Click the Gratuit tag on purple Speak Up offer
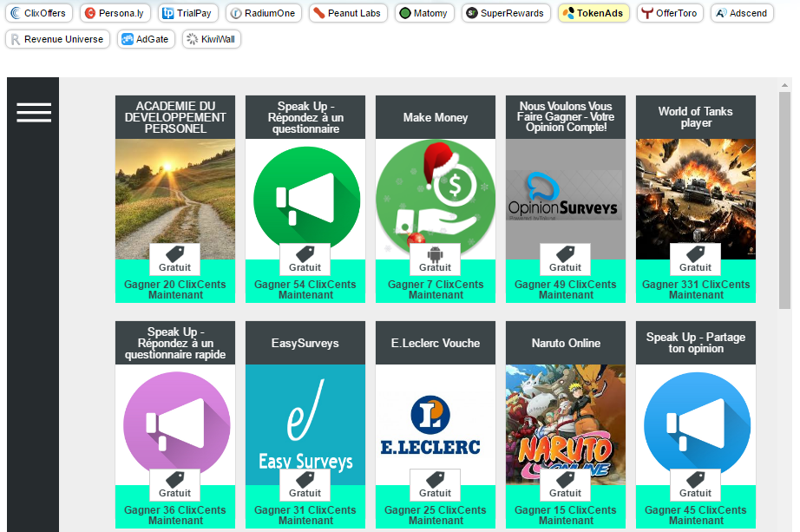 coord(174,485)
